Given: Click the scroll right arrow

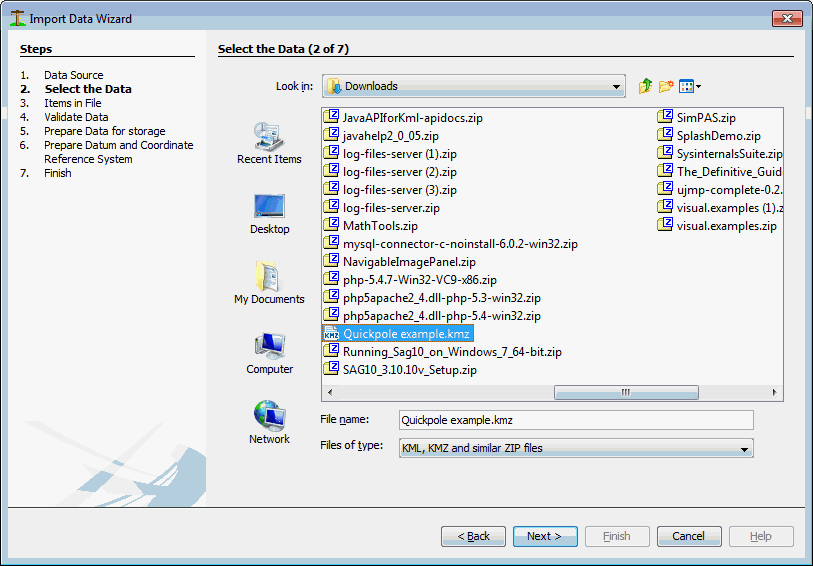Looking at the screenshot, I should coord(775,392).
